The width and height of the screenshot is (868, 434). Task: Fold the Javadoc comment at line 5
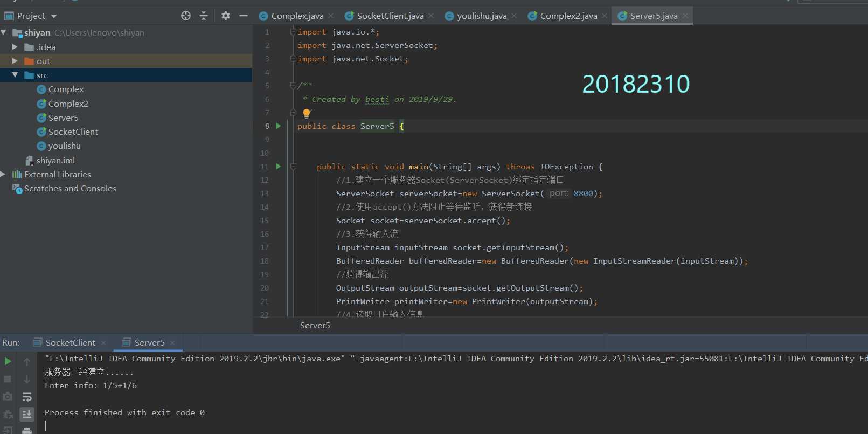tap(293, 85)
